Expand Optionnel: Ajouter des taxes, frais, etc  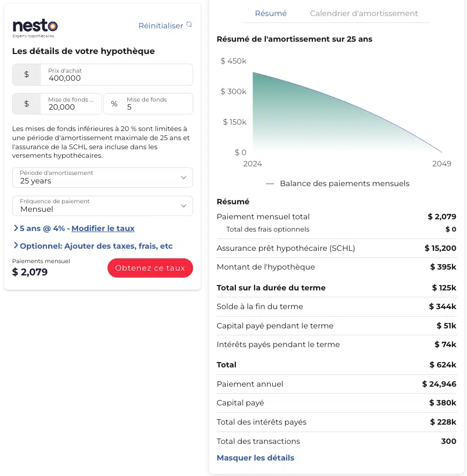[96, 246]
